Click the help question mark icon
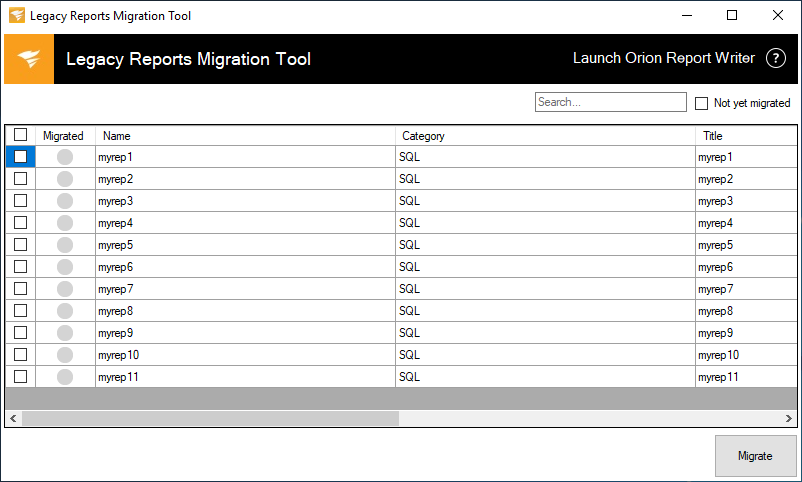 [776, 58]
